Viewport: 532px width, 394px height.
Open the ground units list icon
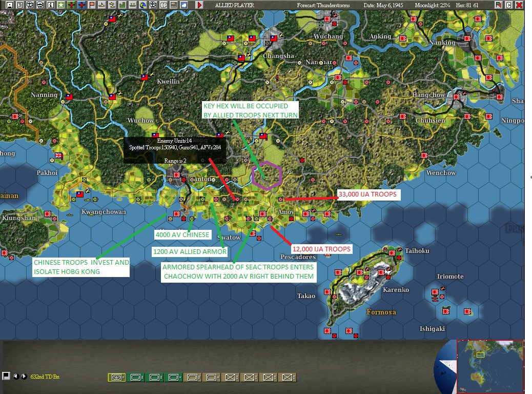(133, 5)
